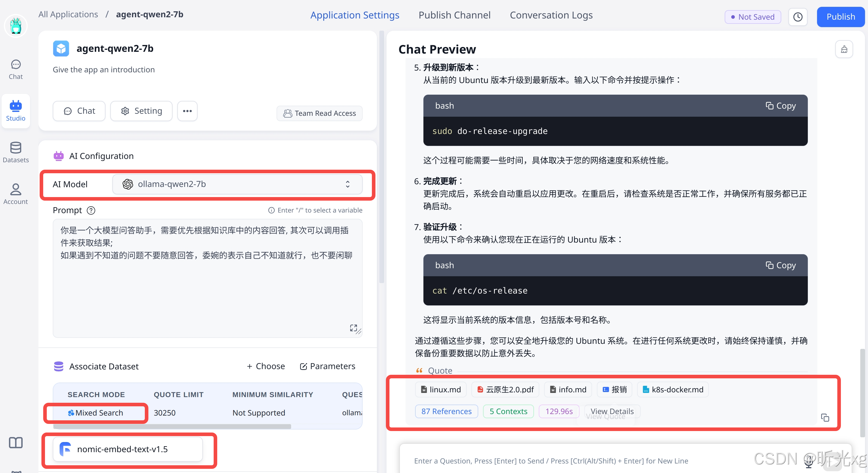Viewport: 868px width, 473px height.
Task: Expand the prompt editor to fullscreen
Action: click(x=353, y=327)
